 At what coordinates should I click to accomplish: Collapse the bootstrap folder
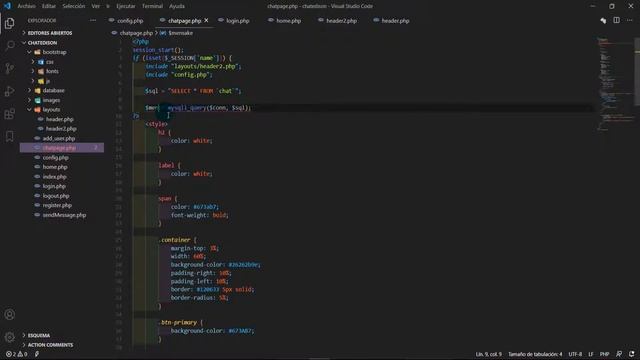(54, 52)
